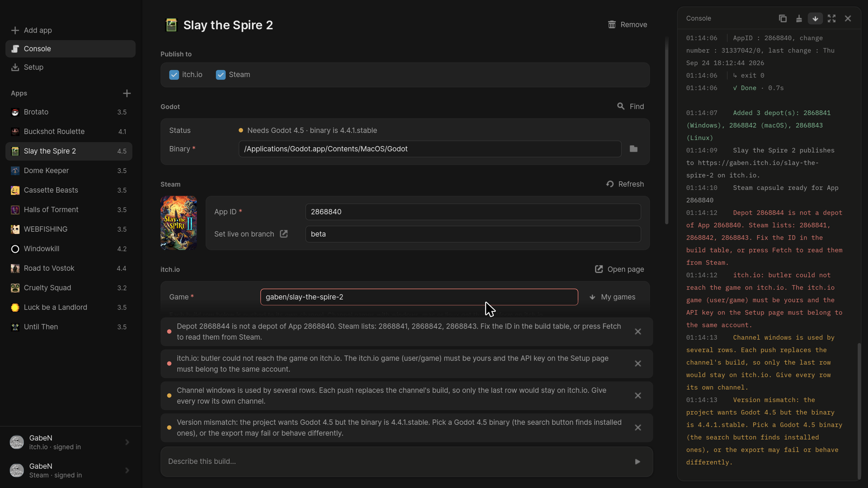Click the main panel scrollbar

666,131
